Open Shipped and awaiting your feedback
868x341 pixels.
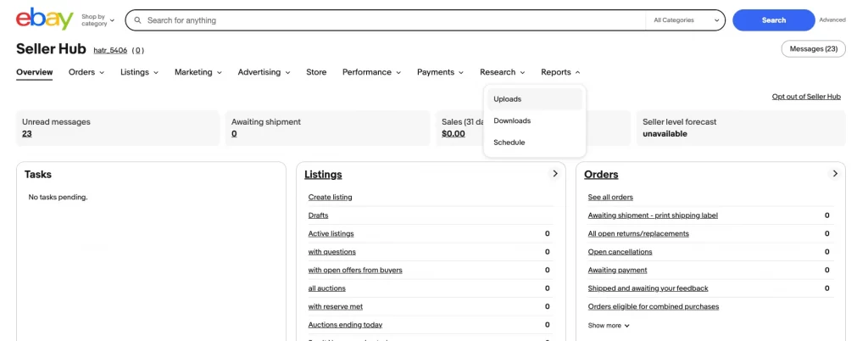click(648, 288)
